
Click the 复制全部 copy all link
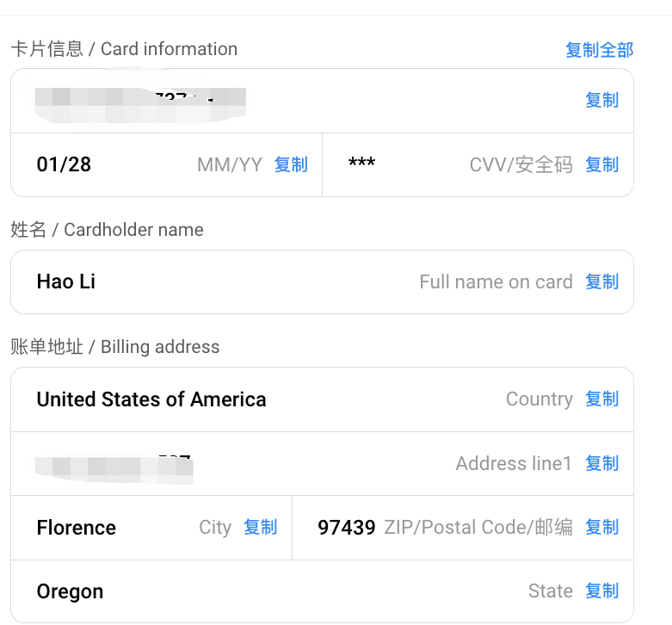click(x=599, y=50)
